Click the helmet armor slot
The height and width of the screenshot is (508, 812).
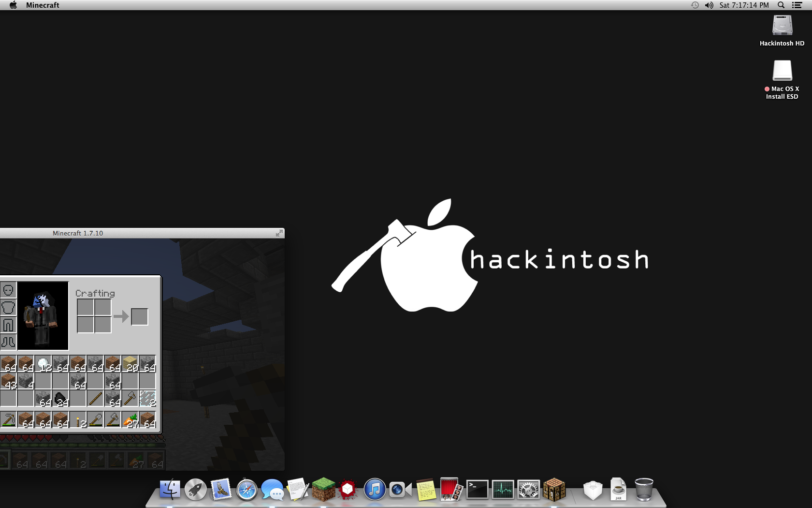[8, 290]
